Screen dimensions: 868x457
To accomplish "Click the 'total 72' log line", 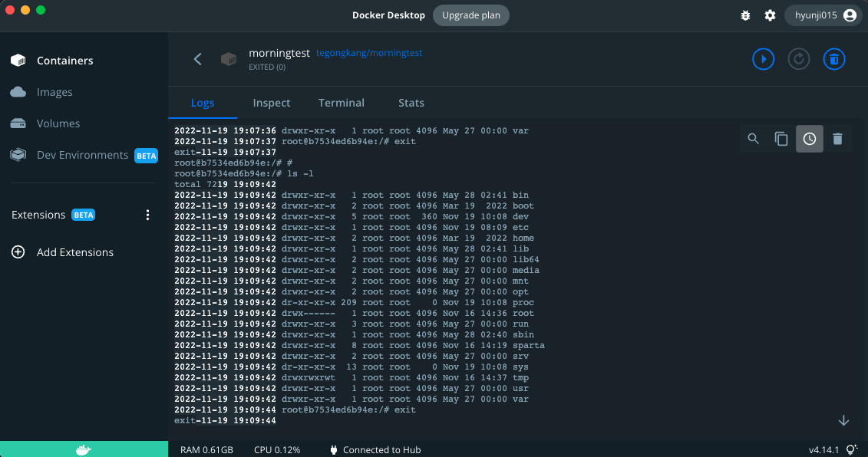I will click(x=225, y=184).
